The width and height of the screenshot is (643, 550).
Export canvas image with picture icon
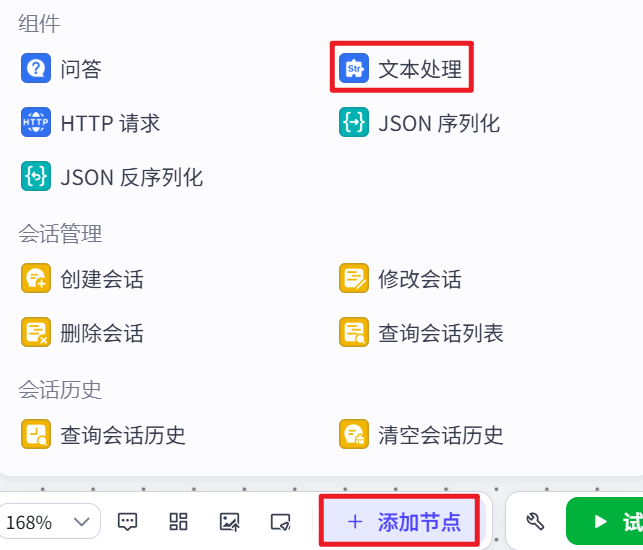230,522
